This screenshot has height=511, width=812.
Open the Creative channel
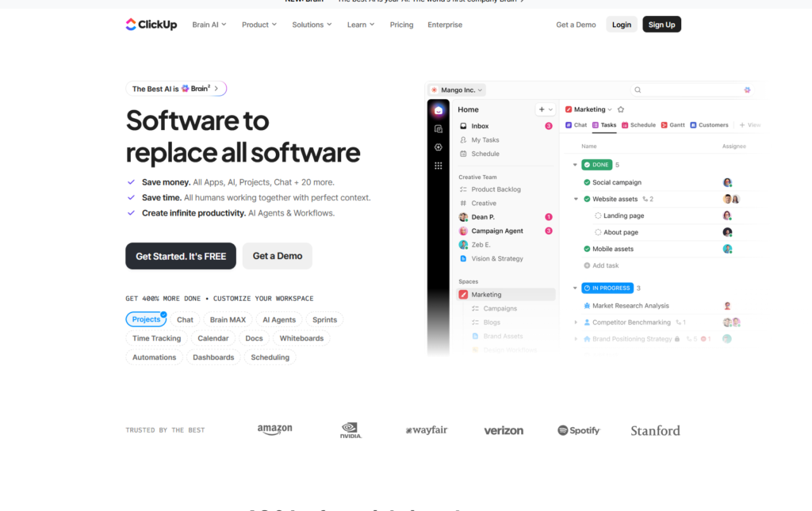click(x=505, y=204)
